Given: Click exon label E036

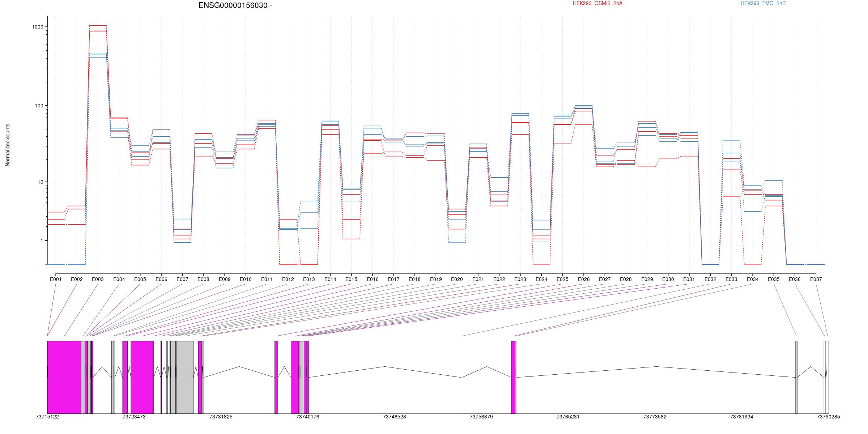Looking at the screenshot, I should [x=795, y=279].
